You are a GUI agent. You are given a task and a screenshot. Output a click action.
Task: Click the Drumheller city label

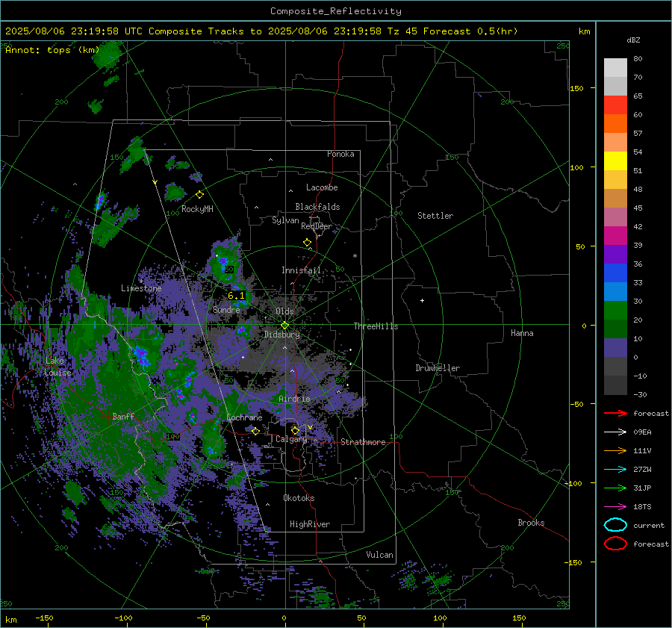(438, 368)
